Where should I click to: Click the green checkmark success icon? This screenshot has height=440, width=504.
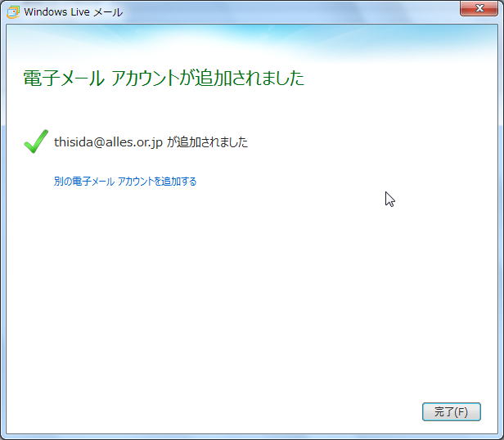(x=36, y=141)
